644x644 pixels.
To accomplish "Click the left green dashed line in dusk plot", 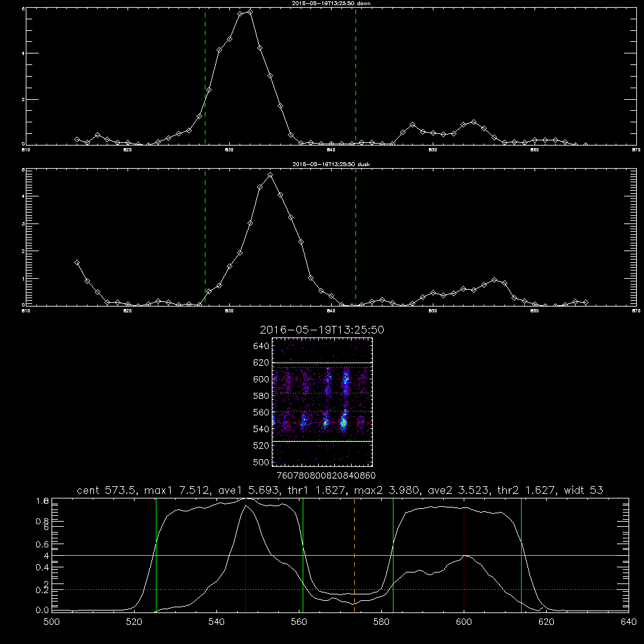I will pos(205,237).
